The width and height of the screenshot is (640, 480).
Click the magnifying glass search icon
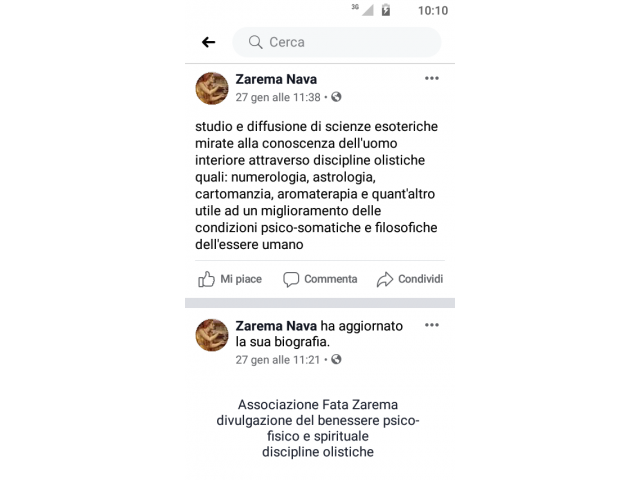(x=256, y=42)
